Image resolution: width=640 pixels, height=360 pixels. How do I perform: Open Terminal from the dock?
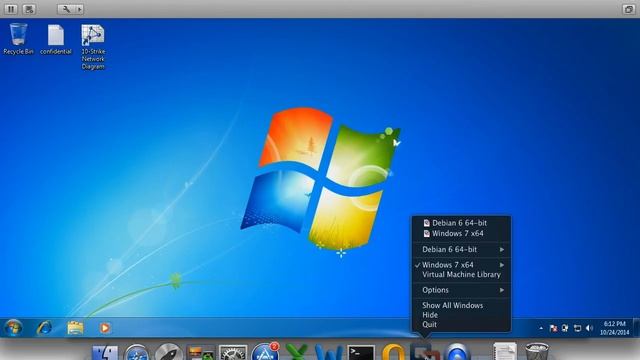point(361,353)
